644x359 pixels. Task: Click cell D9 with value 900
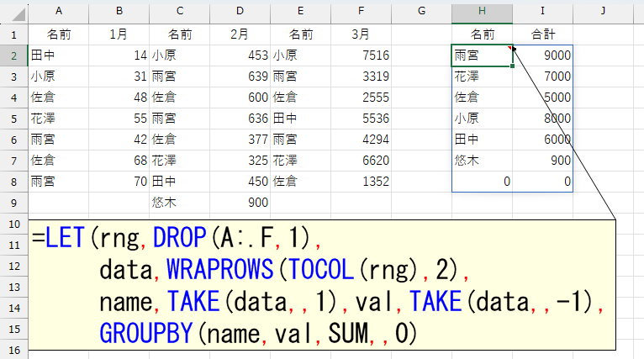point(240,203)
